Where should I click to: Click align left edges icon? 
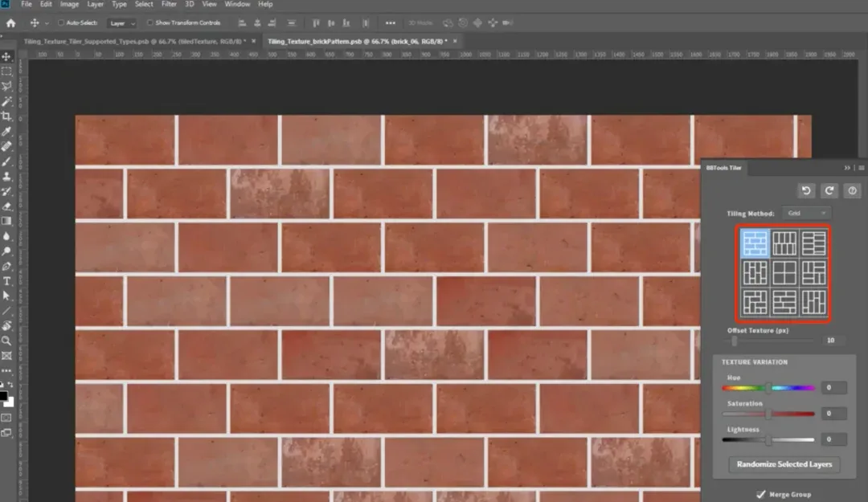click(242, 22)
